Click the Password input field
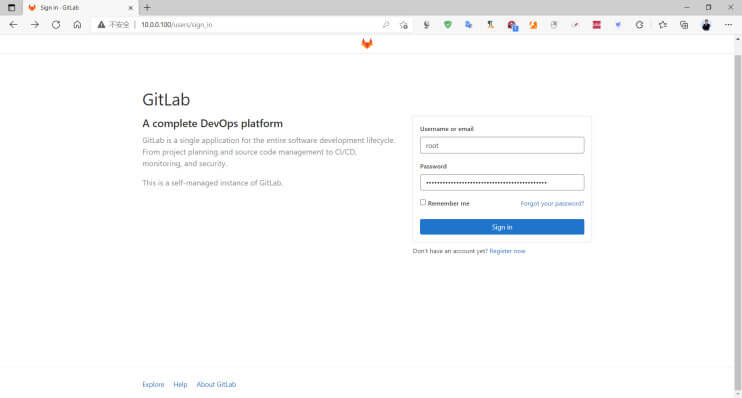 click(502, 183)
